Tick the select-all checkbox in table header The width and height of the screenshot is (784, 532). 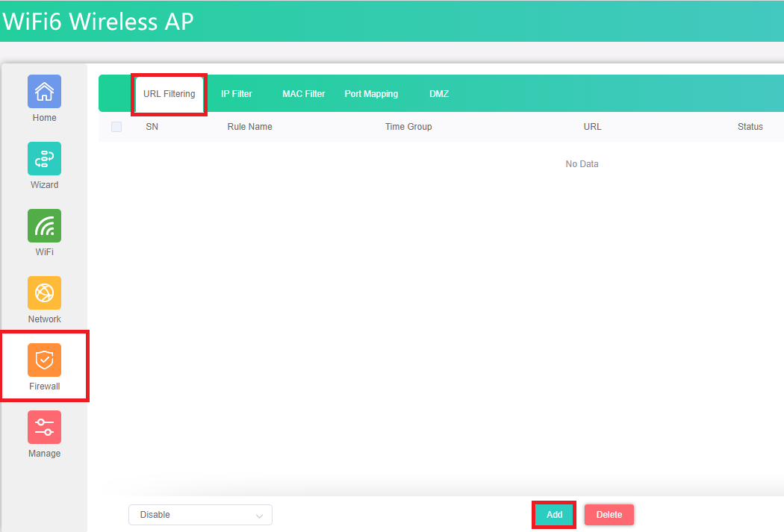pyautogui.click(x=116, y=127)
